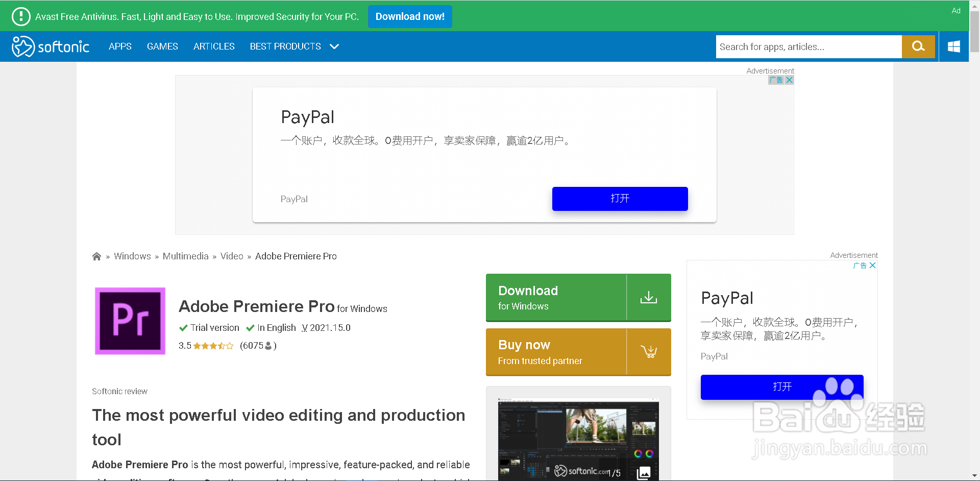The height and width of the screenshot is (481, 980).
Task: Click the Softonic review label
Action: pos(119,391)
